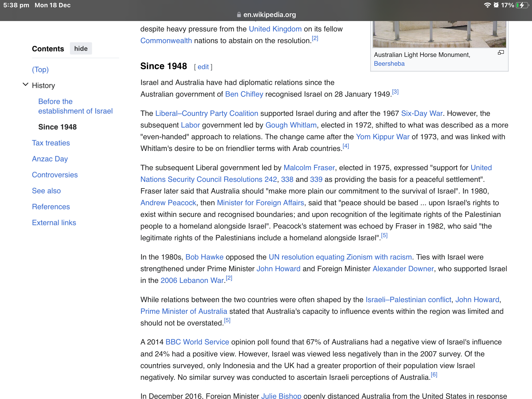Viewport: 532px width, 399px height.
Task: Click the enlarge image icon in the caption
Action: tap(501, 53)
